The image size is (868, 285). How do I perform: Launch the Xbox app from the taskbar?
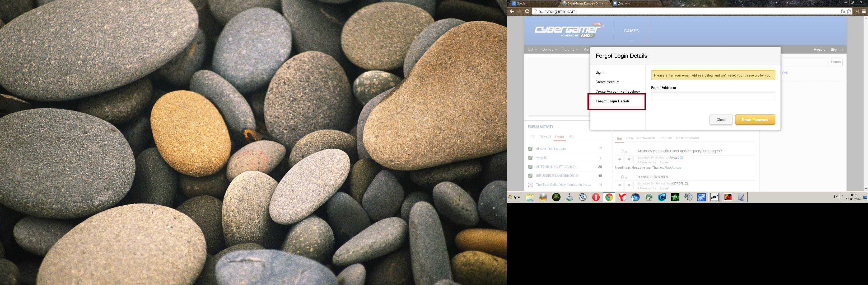[556, 197]
